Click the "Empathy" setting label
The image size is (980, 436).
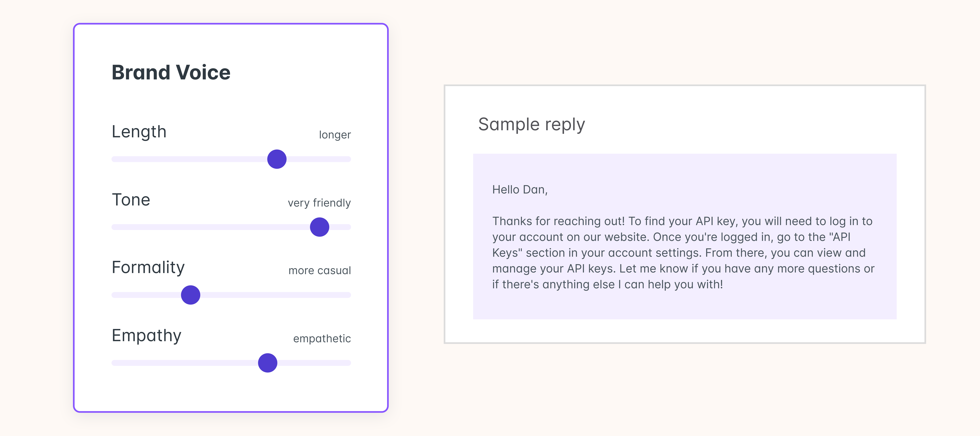[x=146, y=336]
